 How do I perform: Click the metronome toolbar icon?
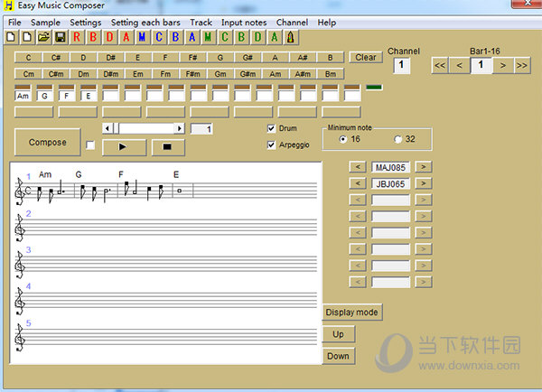[291, 37]
